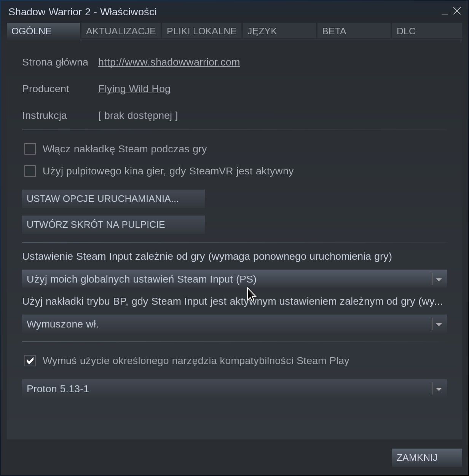This screenshot has width=469, height=476.
Task: Open the DLC tab
Action: coord(406,31)
